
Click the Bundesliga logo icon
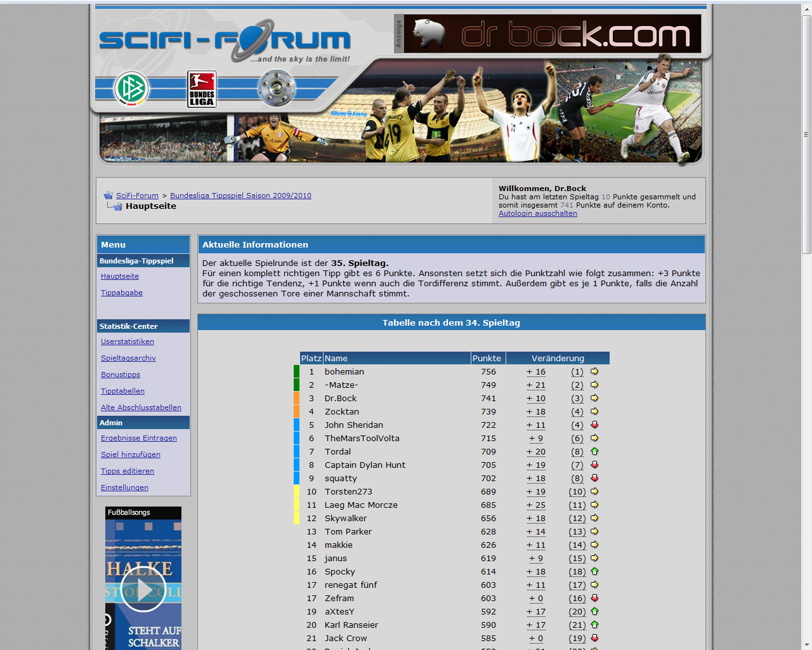(202, 89)
